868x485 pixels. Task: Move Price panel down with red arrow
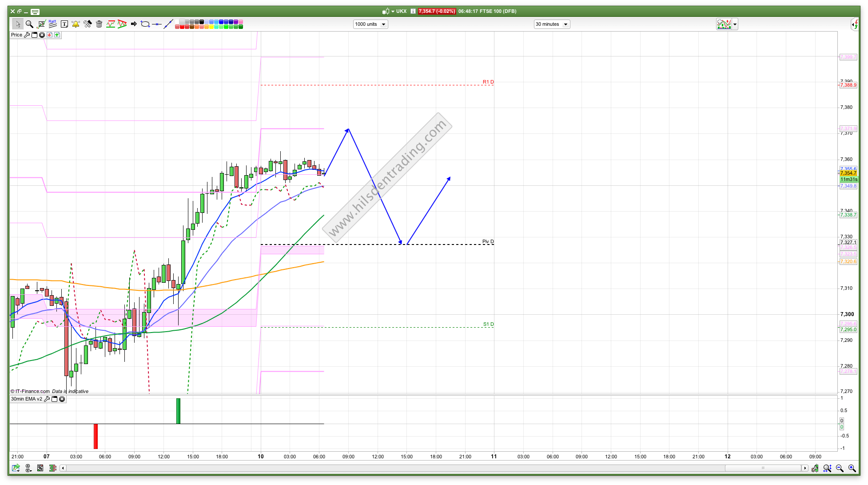[x=49, y=35]
